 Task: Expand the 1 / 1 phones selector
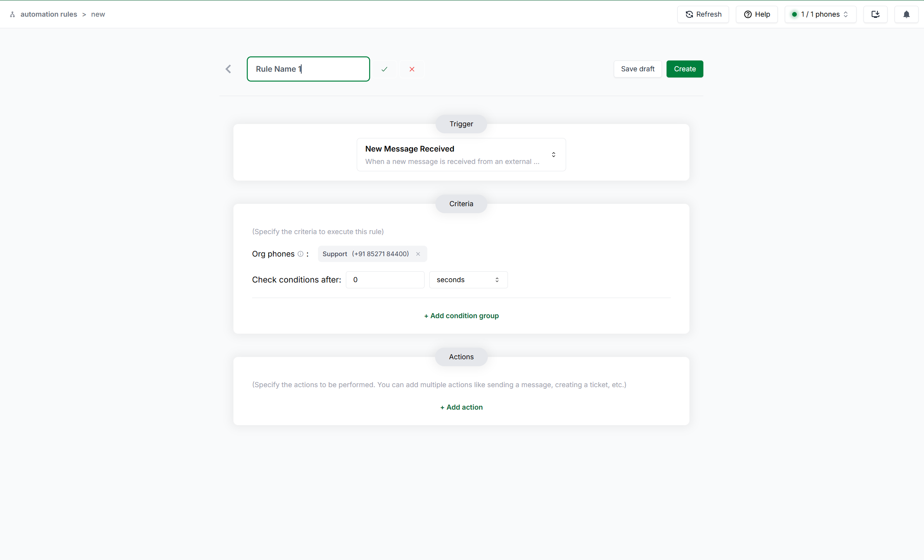coord(820,14)
